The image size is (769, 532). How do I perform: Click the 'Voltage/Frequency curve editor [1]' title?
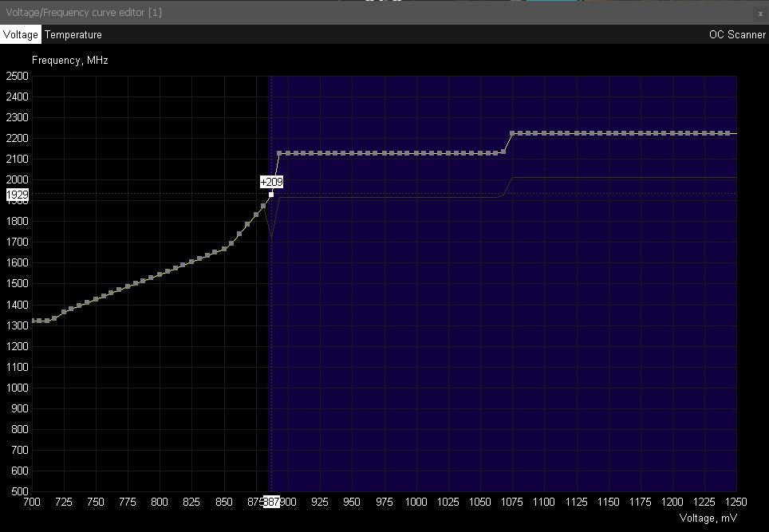point(84,12)
